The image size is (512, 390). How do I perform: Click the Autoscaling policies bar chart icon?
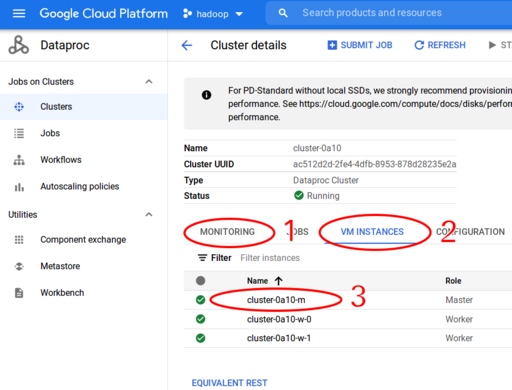pos(19,187)
